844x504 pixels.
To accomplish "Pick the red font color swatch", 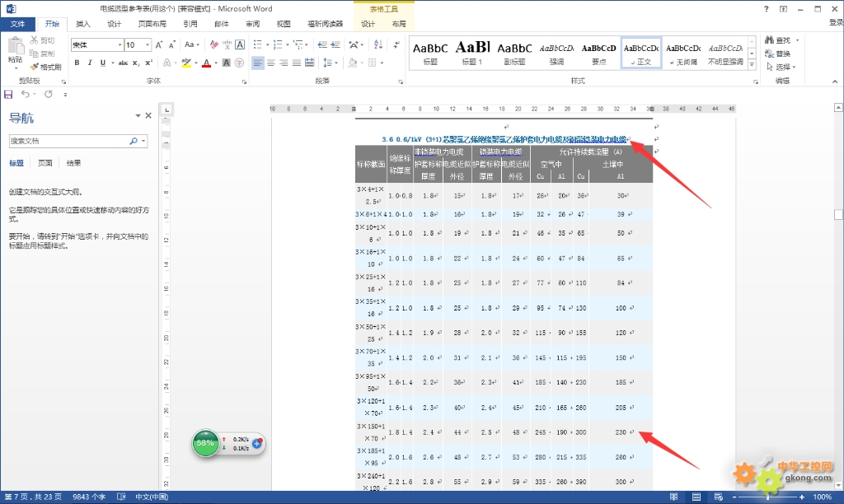I will (x=206, y=63).
